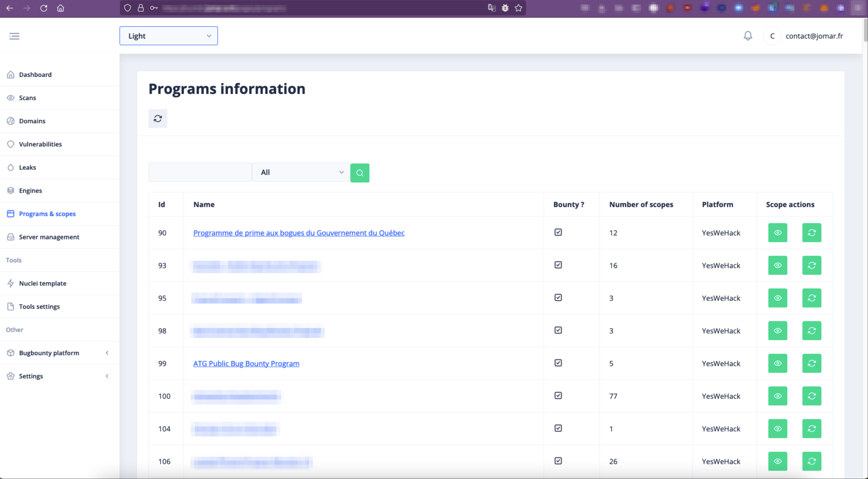Open the notifications bell
This screenshot has height=479, width=868.
coord(747,36)
